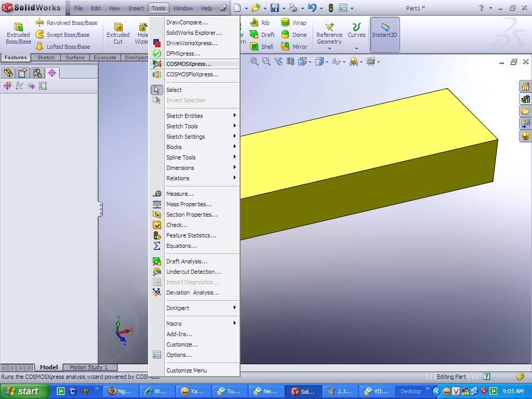Select the Extruded Cut tool
Screen dimensions: 532x399
point(118,33)
